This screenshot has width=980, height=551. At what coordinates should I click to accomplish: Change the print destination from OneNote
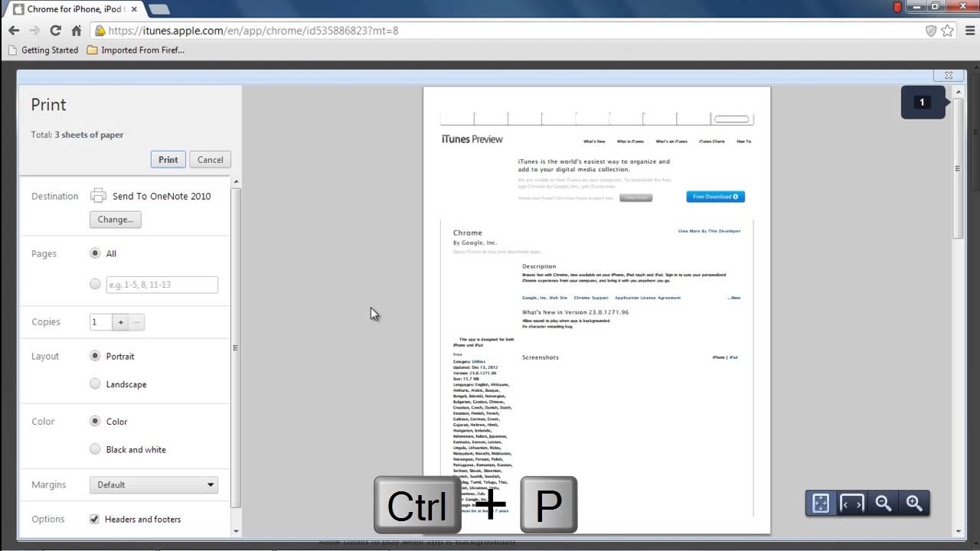[x=115, y=220]
